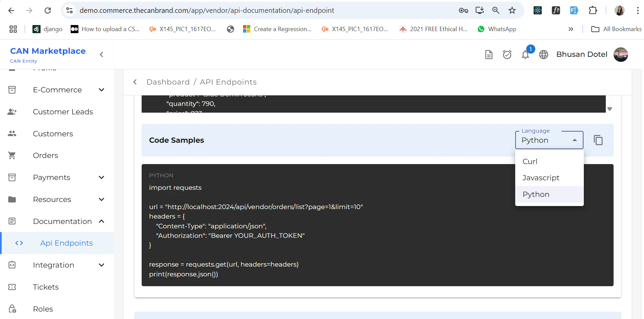Open Orders page

[x=57, y=156]
